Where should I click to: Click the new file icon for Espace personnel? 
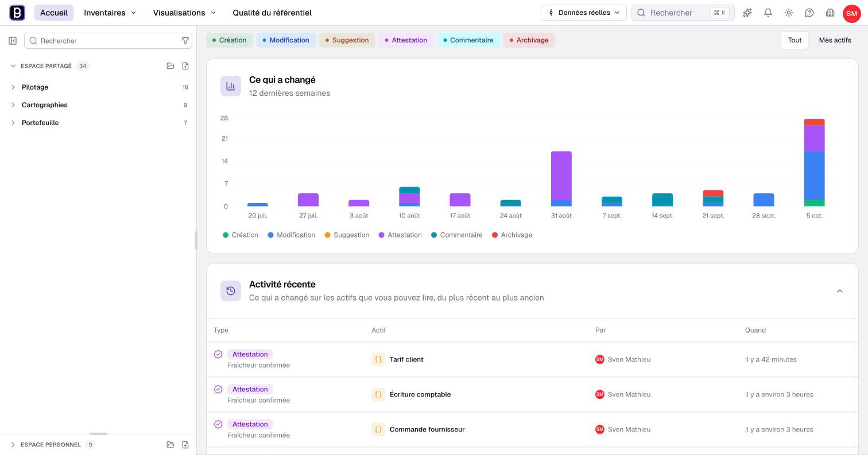click(x=185, y=445)
